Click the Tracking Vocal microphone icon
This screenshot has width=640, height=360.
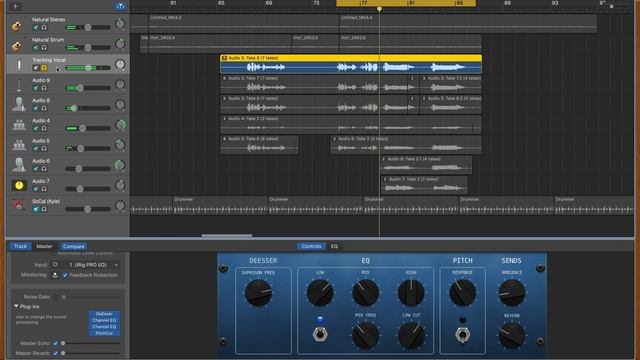click(x=19, y=65)
